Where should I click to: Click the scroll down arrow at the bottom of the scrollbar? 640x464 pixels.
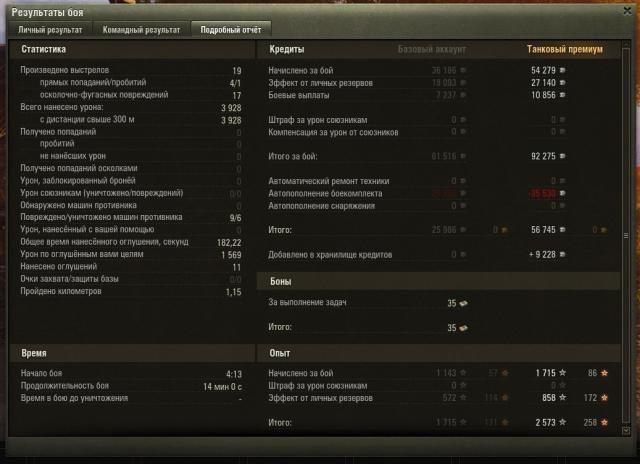(x=626, y=431)
